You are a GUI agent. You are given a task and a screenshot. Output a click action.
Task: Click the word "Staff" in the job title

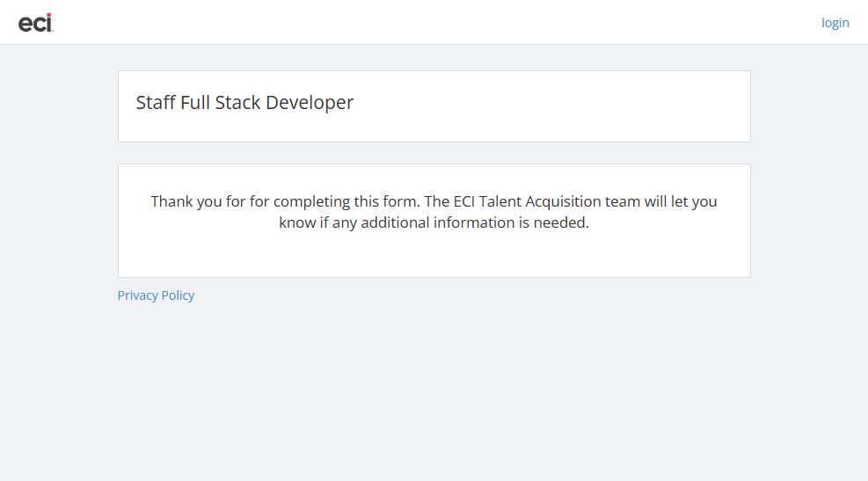[156, 103]
